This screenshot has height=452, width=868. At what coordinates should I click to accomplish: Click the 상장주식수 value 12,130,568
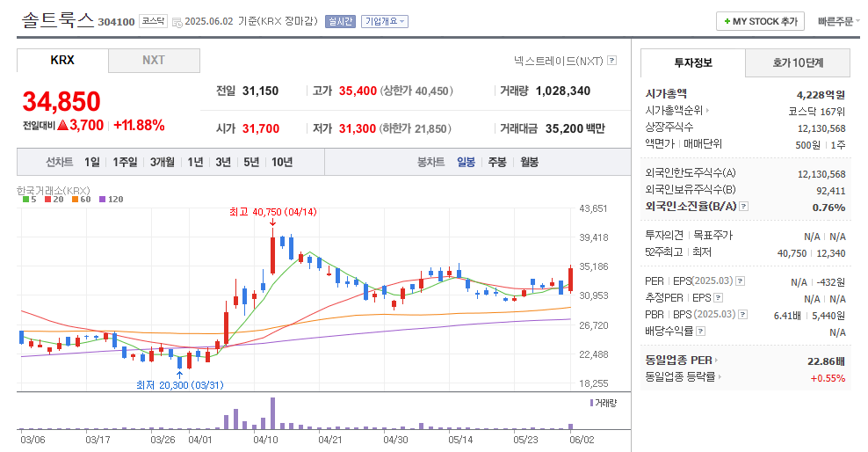[x=821, y=128]
